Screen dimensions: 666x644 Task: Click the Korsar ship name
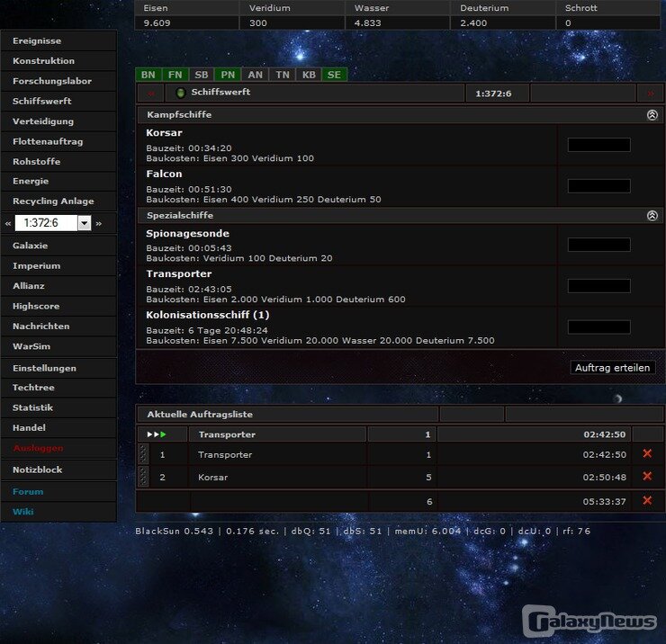pyautogui.click(x=164, y=133)
